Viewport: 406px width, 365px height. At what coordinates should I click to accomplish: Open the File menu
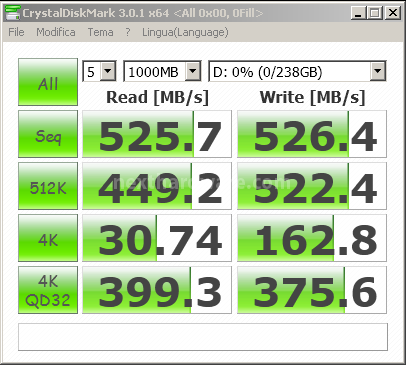(16, 32)
